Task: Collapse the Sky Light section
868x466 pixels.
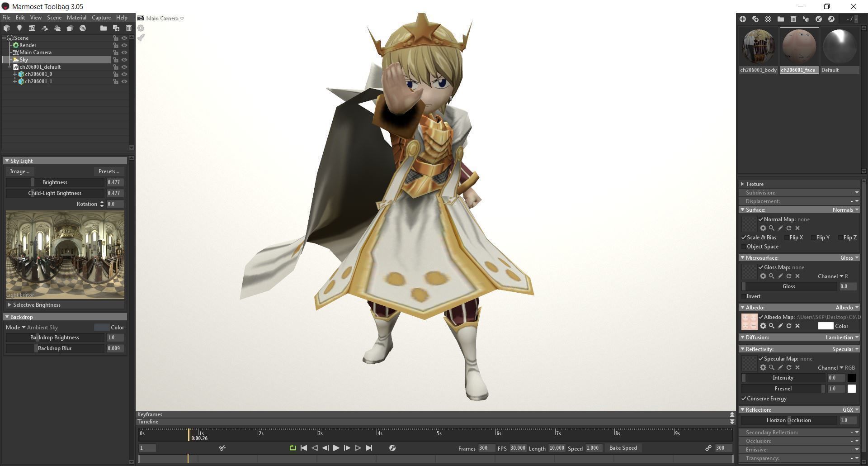Action: click(7, 161)
